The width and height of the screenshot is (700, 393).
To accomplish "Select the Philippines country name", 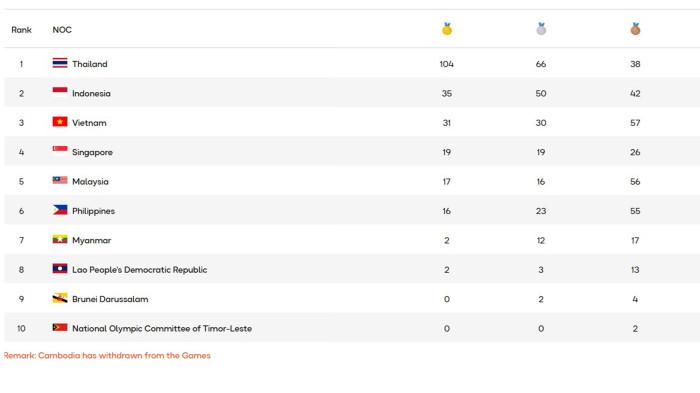I will 93,211.
